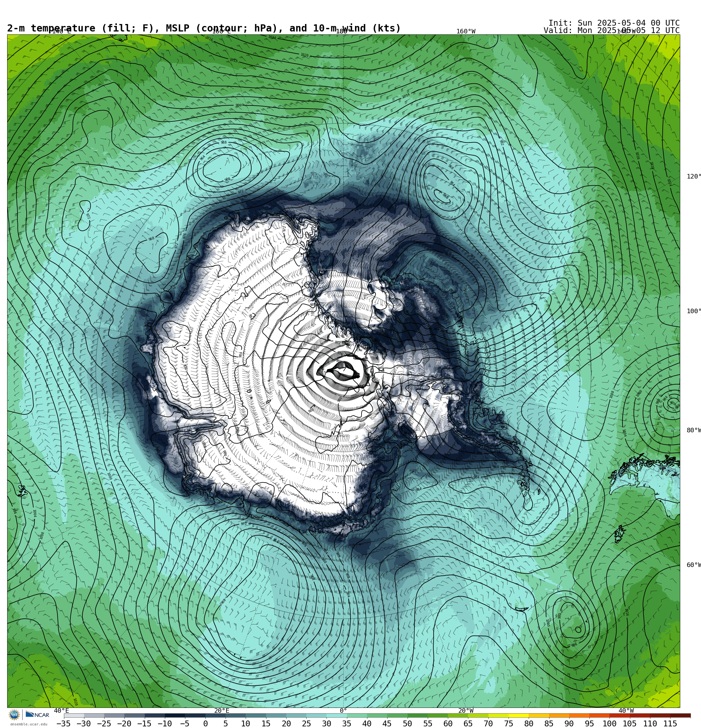Image resolution: width=701 pixels, height=728 pixels.
Task: Click the 95 colorbar tick label
Action: (x=590, y=723)
